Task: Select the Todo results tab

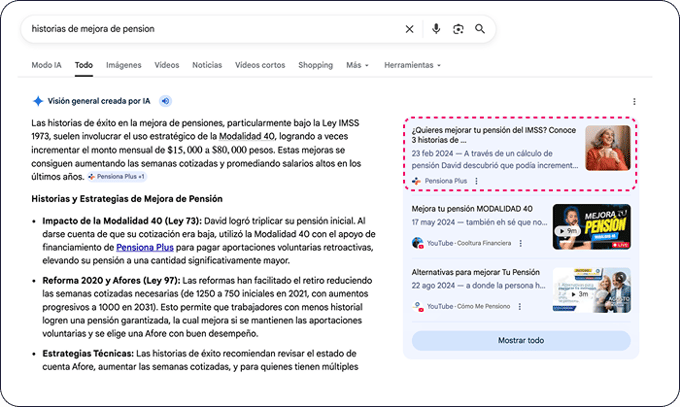Action: [84, 65]
